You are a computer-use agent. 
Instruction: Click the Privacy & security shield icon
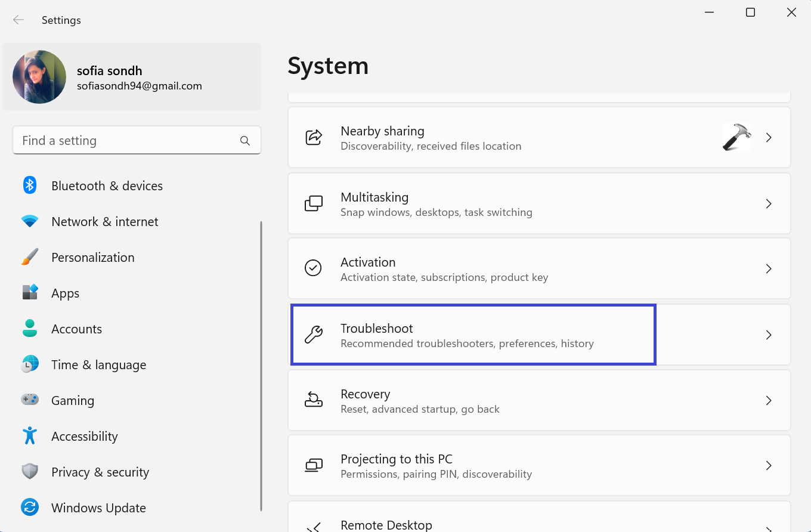tap(30, 472)
